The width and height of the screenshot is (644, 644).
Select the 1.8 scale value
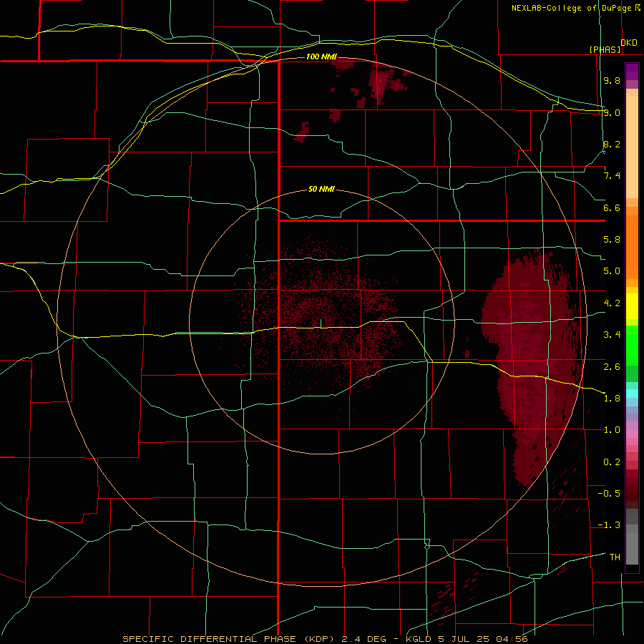coord(612,399)
